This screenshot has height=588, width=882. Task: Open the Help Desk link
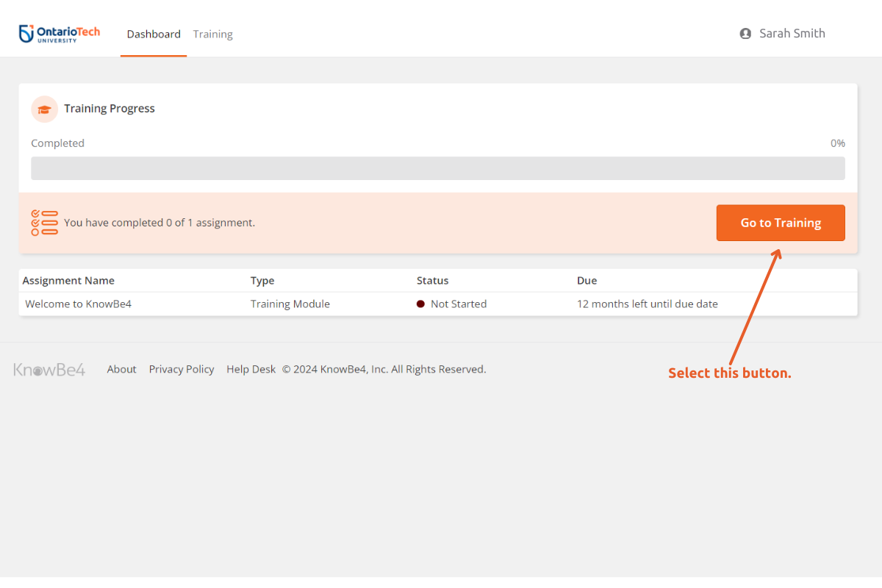(251, 370)
